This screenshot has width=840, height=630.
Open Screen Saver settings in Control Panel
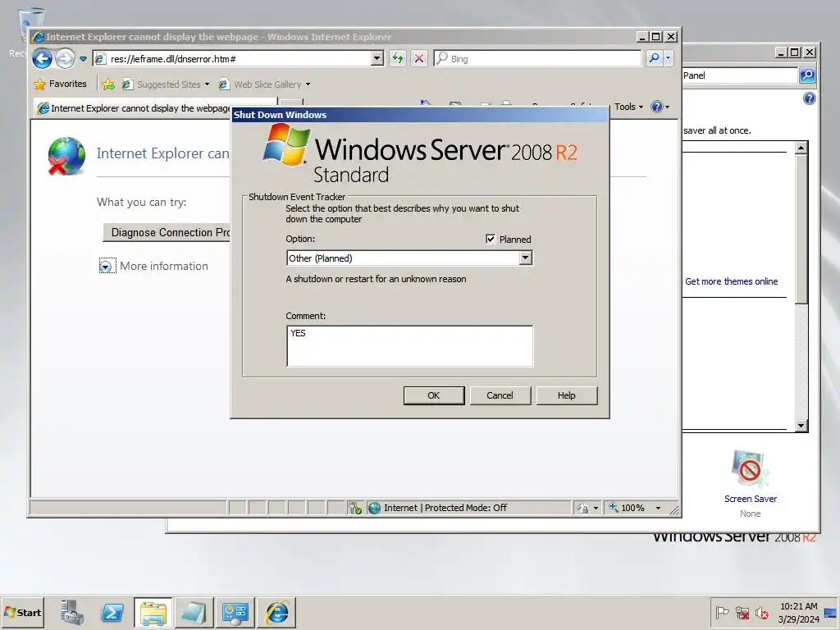[750, 485]
